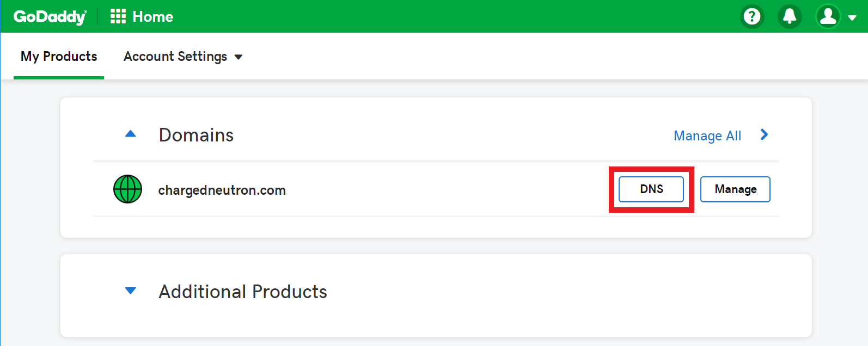The height and width of the screenshot is (346, 868).
Task: Click the Domains section heading
Action: (x=196, y=135)
